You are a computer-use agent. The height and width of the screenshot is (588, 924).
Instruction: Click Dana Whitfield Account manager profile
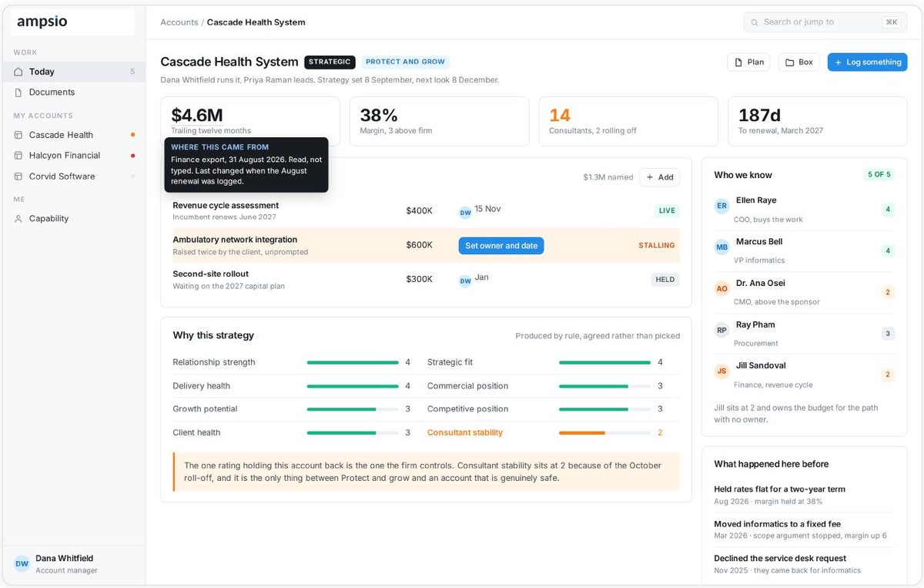(74, 564)
